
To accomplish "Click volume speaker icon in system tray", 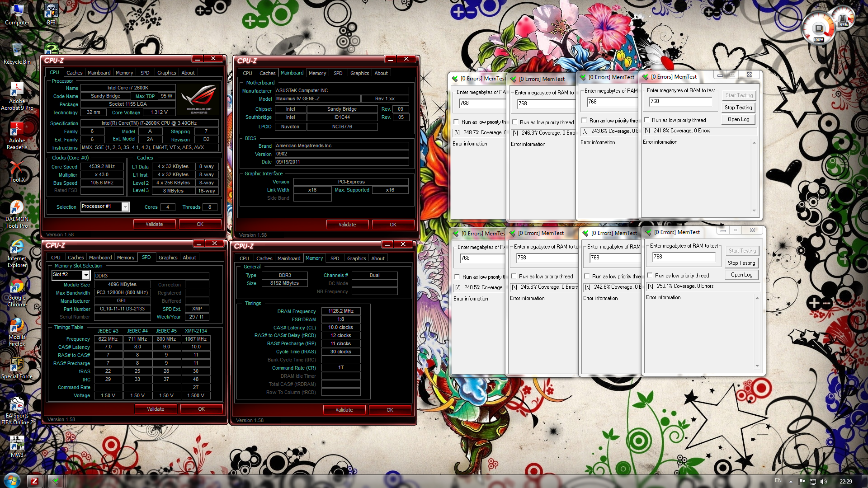I will click(x=824, y=481).
